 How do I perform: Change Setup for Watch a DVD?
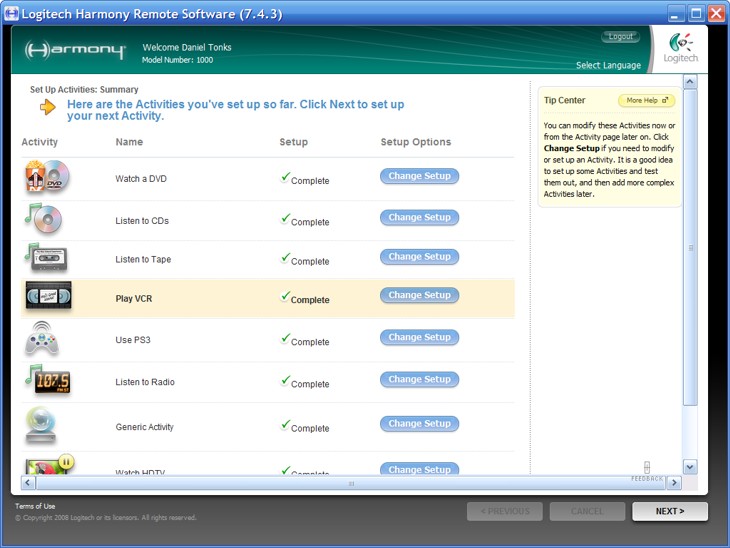419,176
